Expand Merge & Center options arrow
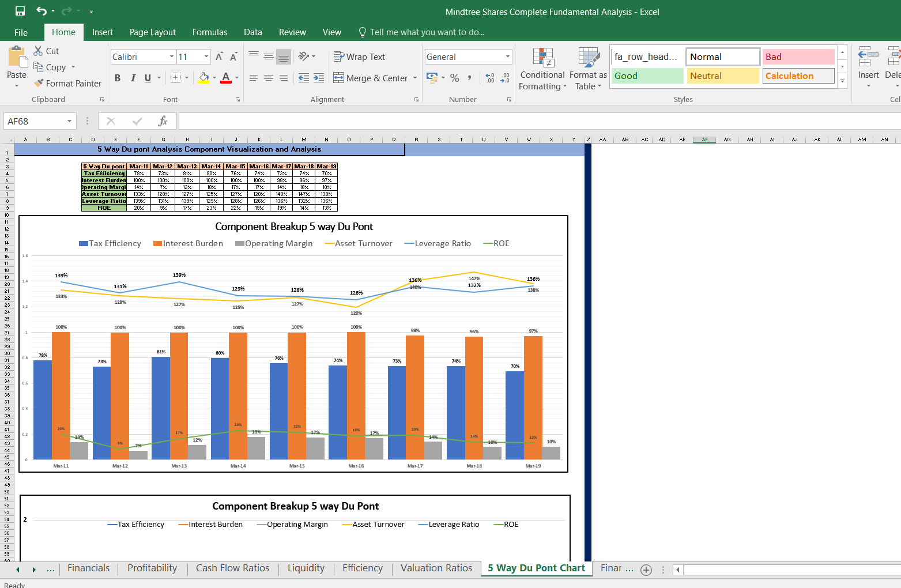The height and width of the screenshot is (588, 901). [x=415, y=78]
